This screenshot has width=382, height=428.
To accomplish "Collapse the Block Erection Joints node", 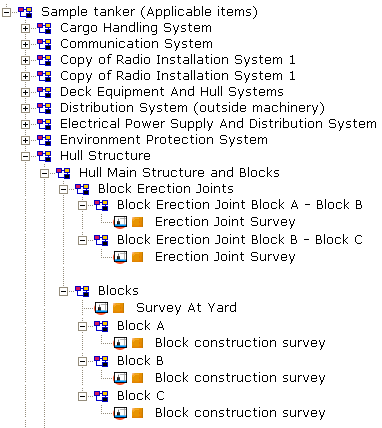I will (63, 190).
